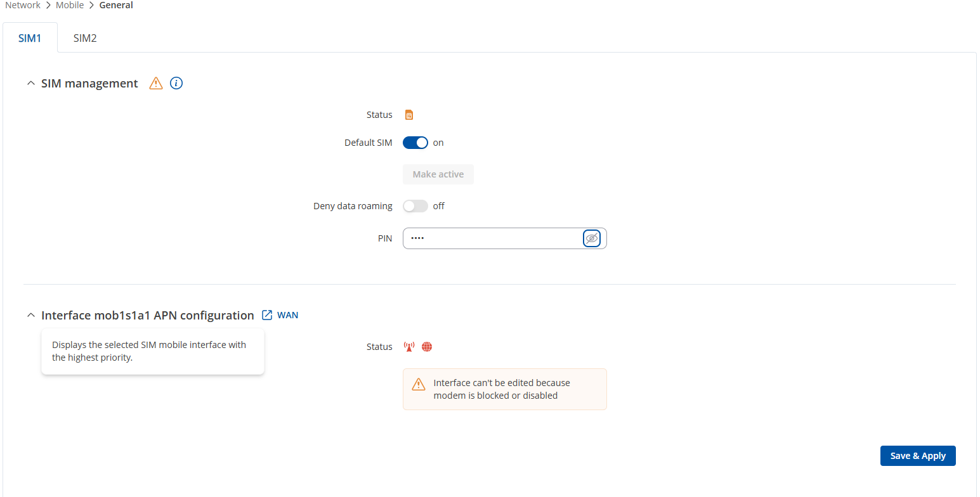Open the WAN link
Image resolution: width=980 pixels, height=497 pixels.
287,315
